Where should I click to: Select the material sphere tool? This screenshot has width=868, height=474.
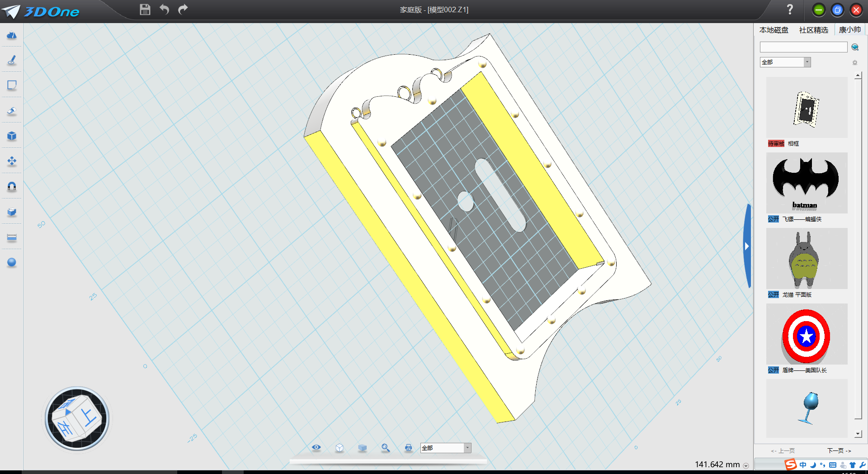click(12, 262)
